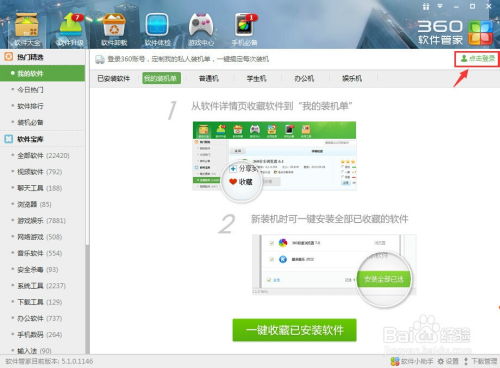Open the skin icon in title bar
500x368 pixels.
(x=426, y=6)
